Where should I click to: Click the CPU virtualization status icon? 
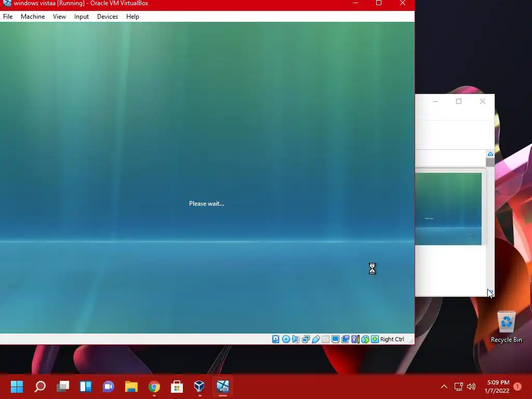pyautogui.click(x=355, y=339)
